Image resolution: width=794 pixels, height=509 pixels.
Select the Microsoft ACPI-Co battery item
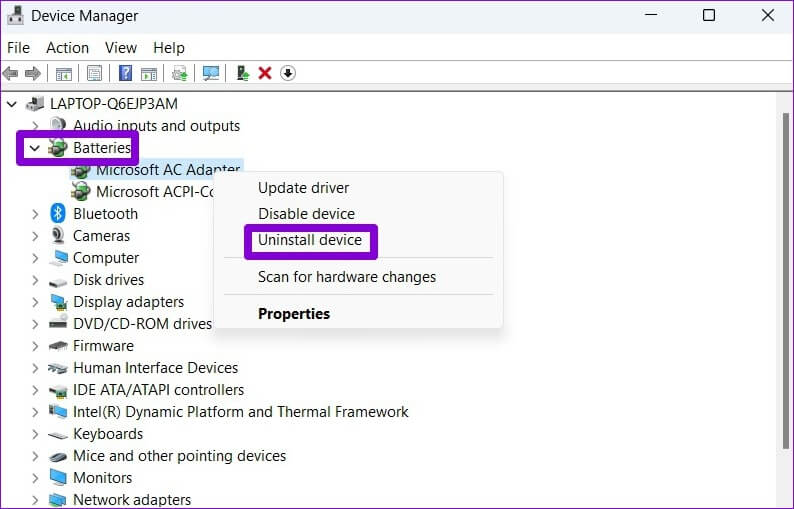tap(143, 192)
